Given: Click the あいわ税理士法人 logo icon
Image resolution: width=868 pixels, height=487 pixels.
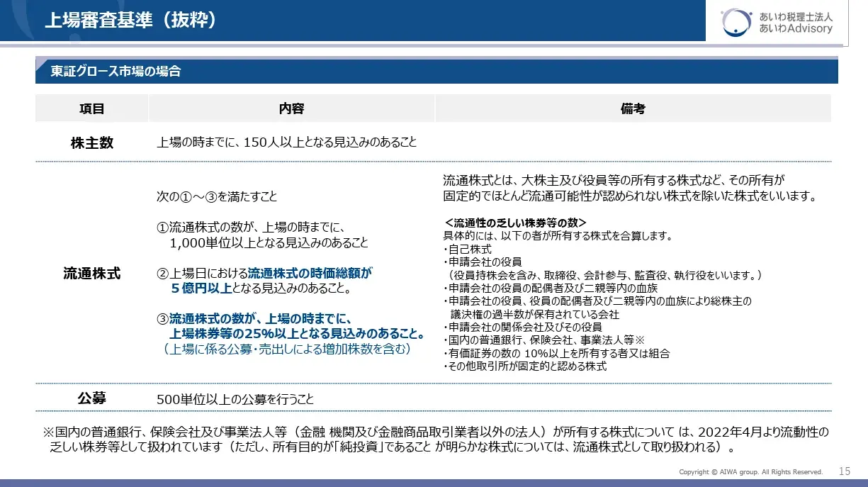Looking at the screenshot, I should tap(737, 22).
